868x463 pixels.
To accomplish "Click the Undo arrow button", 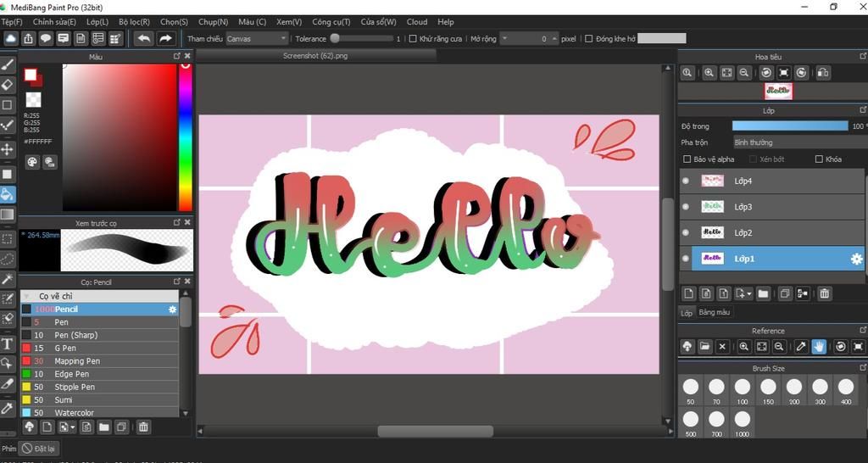I will [x=144, y=38].
